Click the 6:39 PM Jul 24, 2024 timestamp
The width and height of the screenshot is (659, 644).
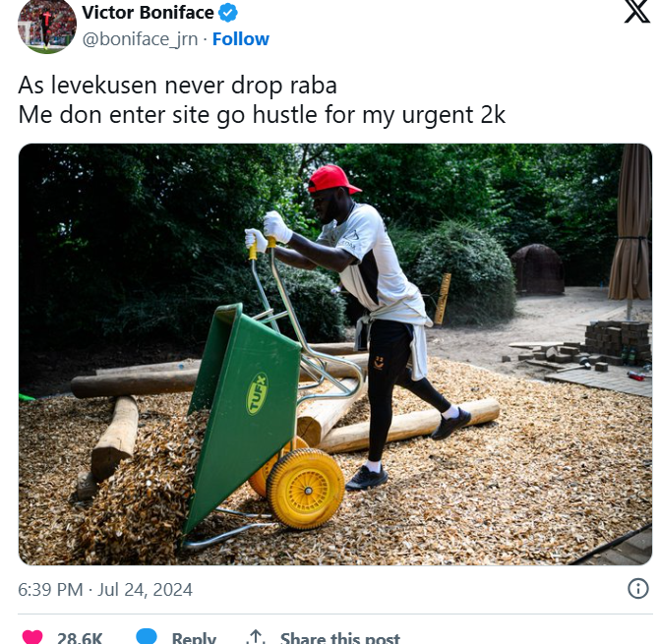(105, 589)
